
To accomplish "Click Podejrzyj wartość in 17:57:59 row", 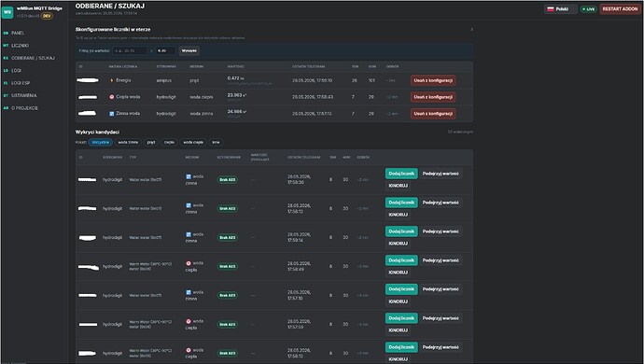I will point(441,318).
